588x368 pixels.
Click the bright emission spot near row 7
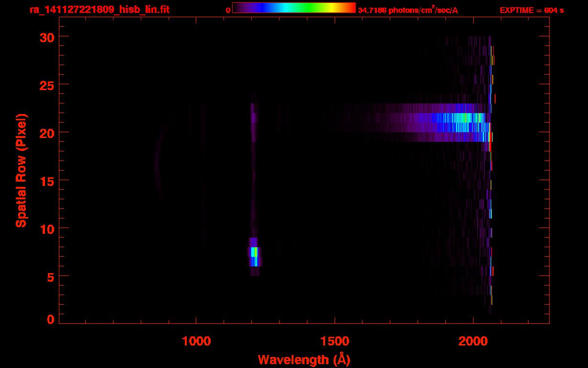pos(254,256)
